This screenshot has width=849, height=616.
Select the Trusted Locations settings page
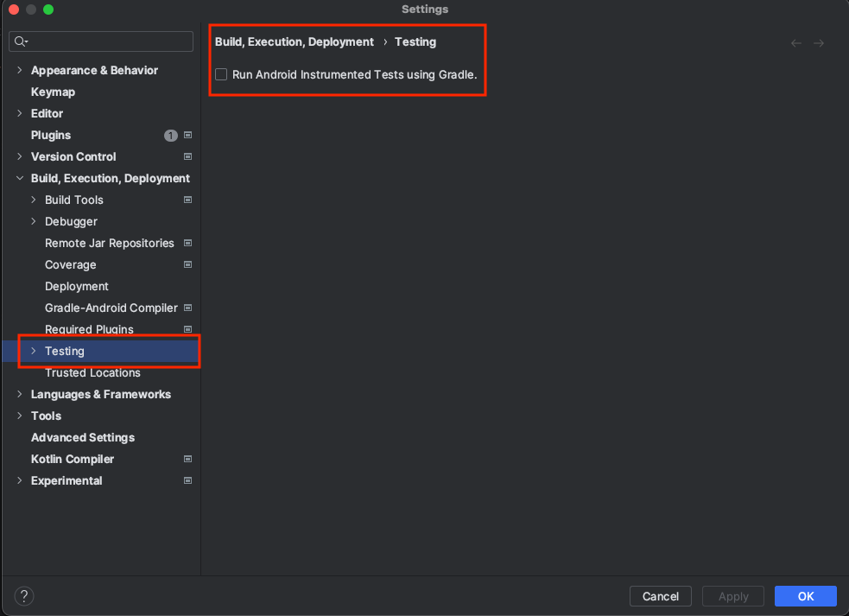tap(92, 372)
